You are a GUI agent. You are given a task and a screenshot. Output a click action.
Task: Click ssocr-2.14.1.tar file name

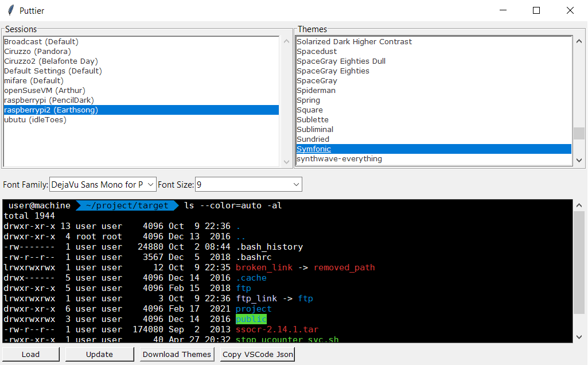(x=277, y=329)
